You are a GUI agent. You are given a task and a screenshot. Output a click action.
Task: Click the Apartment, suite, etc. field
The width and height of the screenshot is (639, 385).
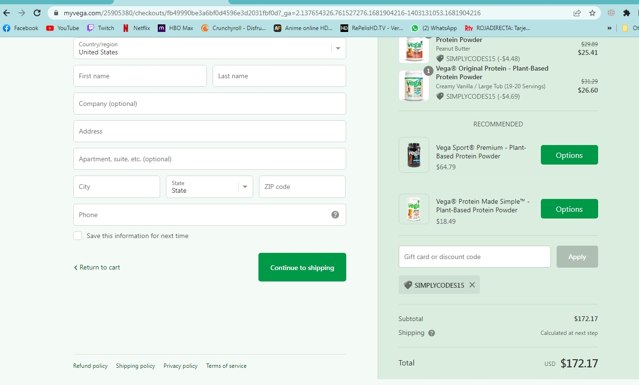[x=209, y=159]
